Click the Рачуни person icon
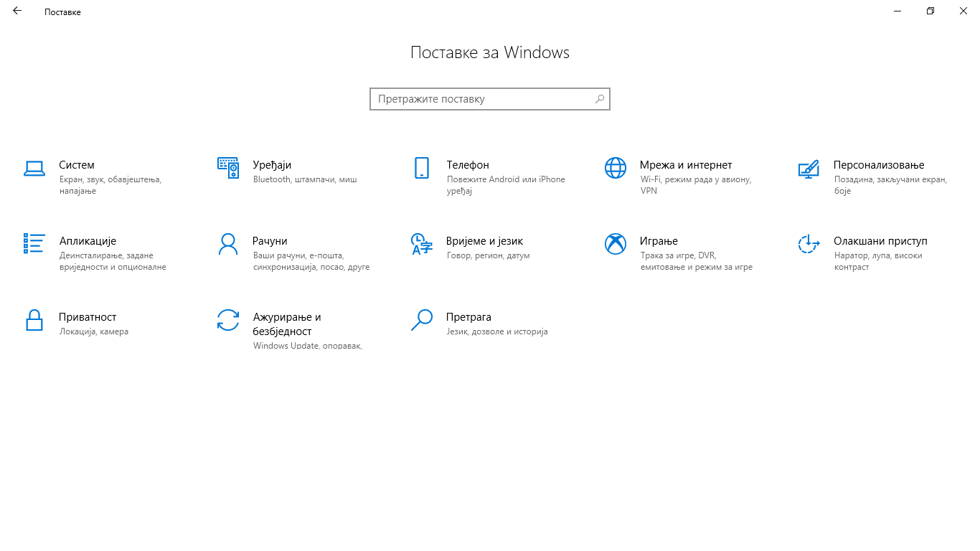 tap(228, 244)
